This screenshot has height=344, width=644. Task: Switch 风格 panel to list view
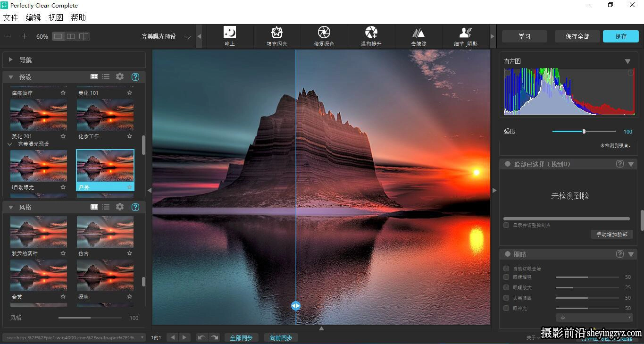pos(106,207)
